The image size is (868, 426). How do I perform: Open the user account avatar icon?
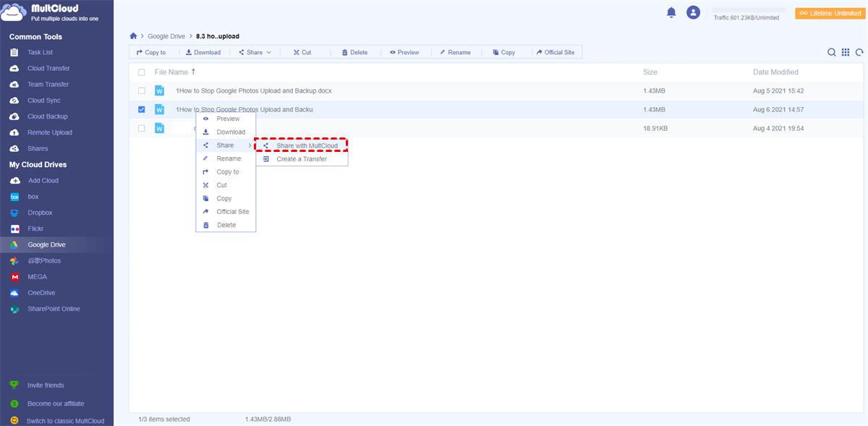693,12
